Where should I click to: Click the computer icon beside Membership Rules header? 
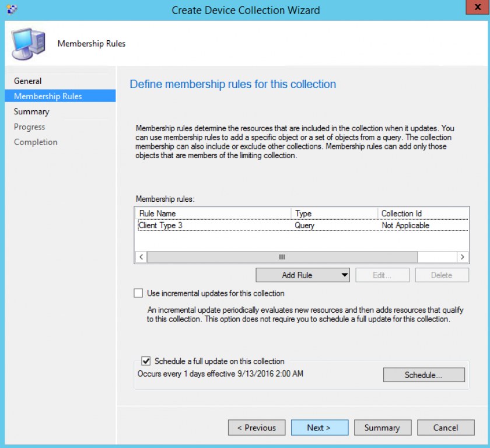[27, 42]
